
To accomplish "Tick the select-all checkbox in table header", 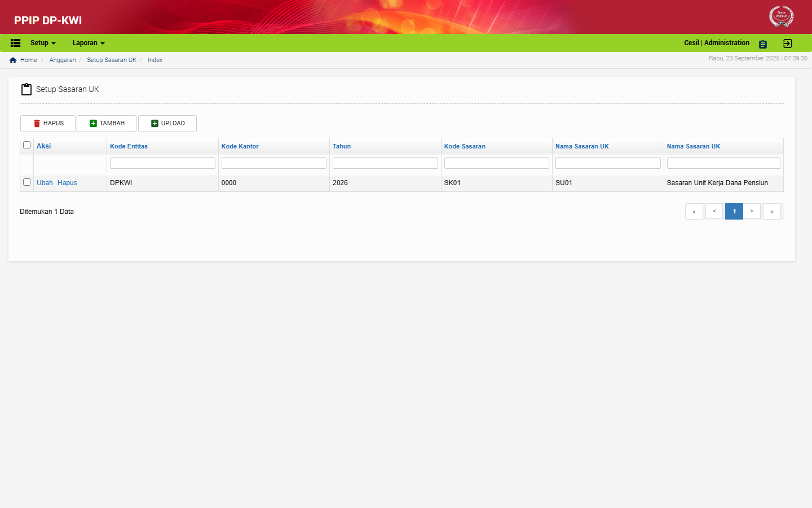I will pyautogui.click(x=27, y=145).
